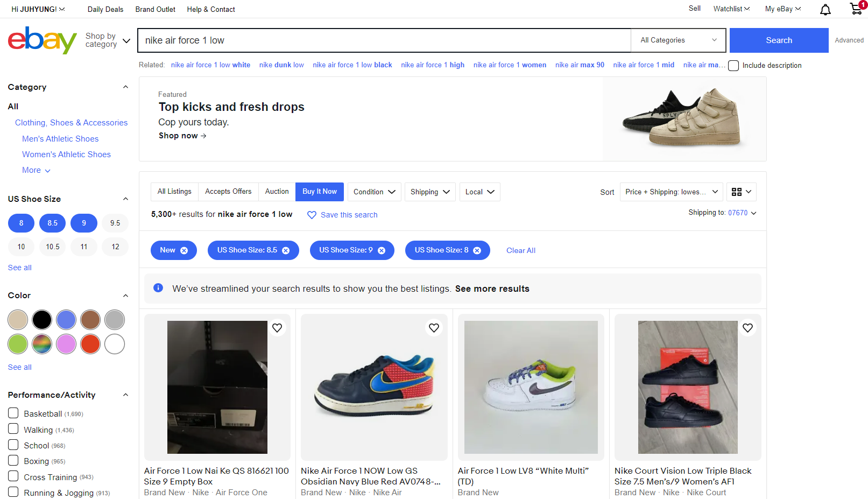The image size is (868, 499).
Task: Click the info icon in streamlined results notice
Action: [158, 288]
